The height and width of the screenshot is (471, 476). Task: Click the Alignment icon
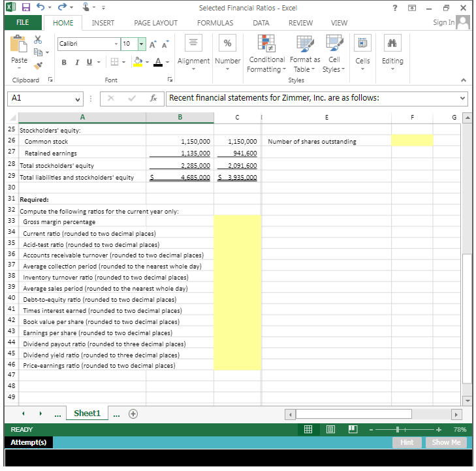click(x=193, y=42)
